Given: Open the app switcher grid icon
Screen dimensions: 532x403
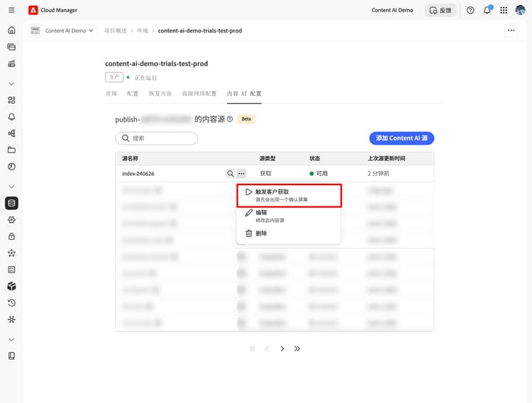Looking at the screenshot, I should pyautogui.click(x=504, y=10).
